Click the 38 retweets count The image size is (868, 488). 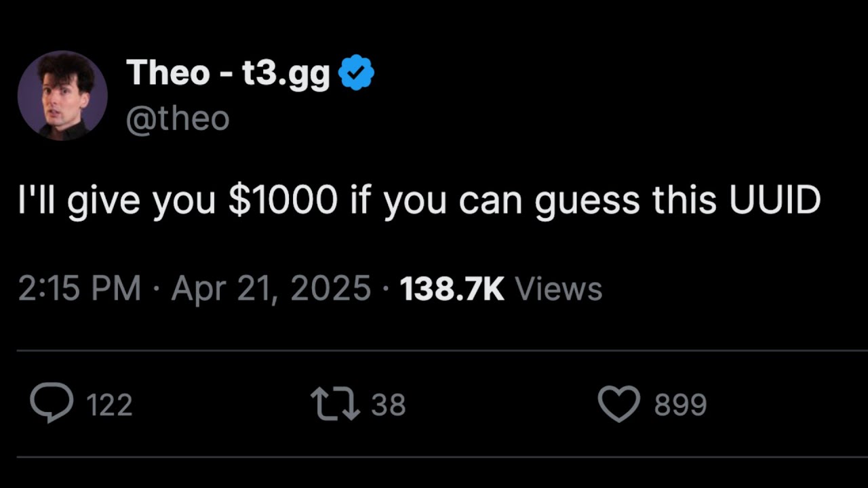[x=389, y=404]
